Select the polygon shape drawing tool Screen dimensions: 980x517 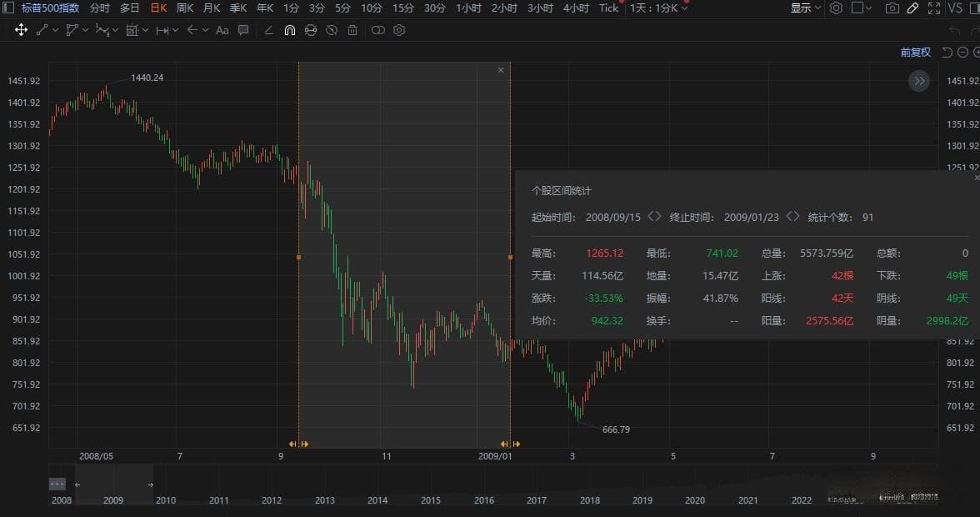tap(72, 30)
